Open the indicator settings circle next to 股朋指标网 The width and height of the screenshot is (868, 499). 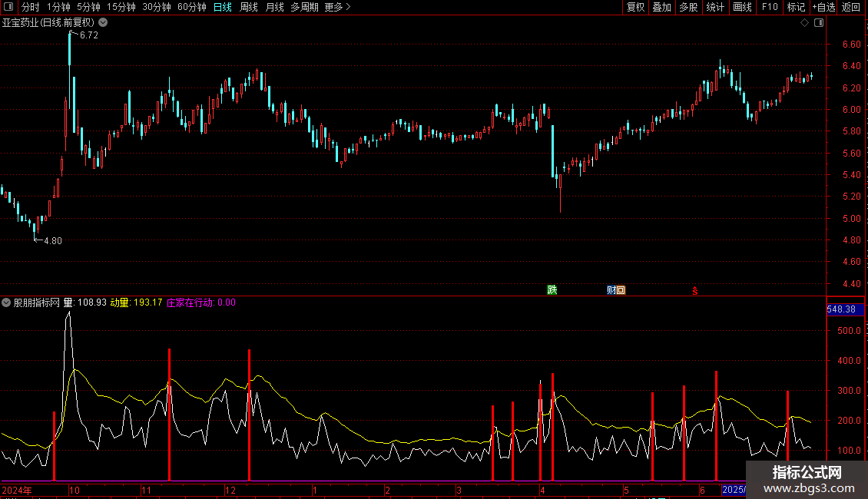click(x=6, y=302)
